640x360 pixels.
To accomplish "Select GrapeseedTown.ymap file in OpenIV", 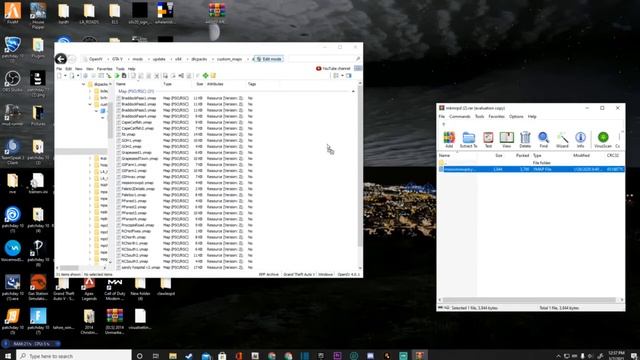I will (x=140, y=158).
